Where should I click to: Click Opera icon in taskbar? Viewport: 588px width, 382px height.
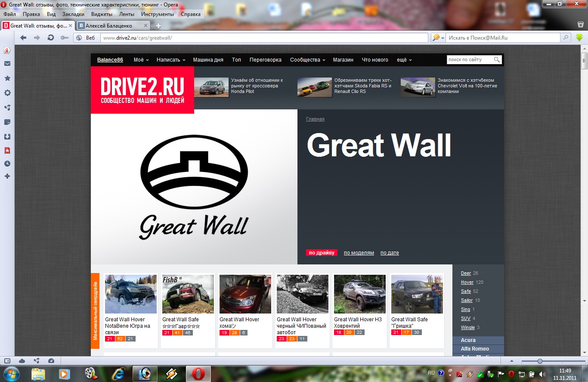pos(198,374)
